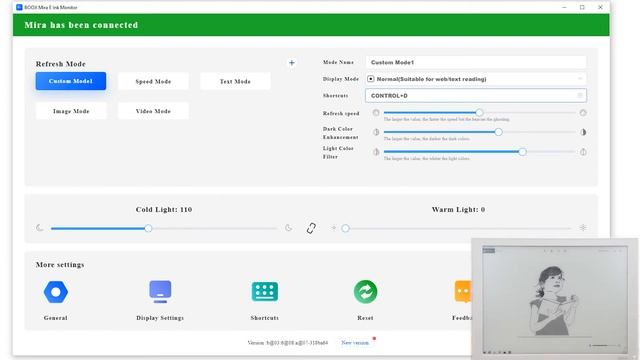This screenshot has height=360, width=640.
Task: Minimize the BOOX Mira window
Action: point(564,7)
